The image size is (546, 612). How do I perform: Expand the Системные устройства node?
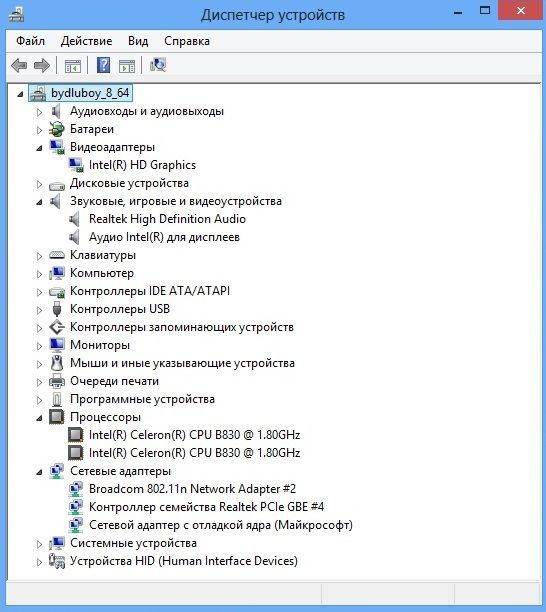pos(39,544)
